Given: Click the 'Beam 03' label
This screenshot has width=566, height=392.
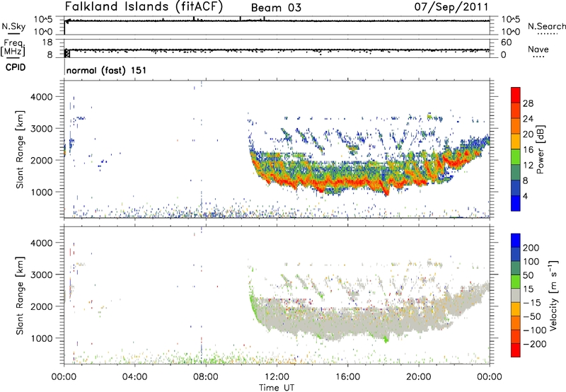Looking at the screenshot, I should coord(276,8).
